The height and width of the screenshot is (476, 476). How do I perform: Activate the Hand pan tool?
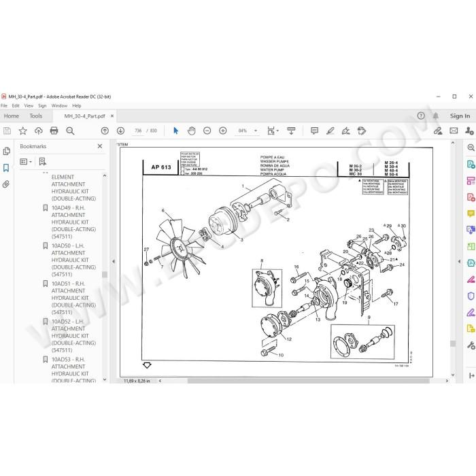click(192, 131)
